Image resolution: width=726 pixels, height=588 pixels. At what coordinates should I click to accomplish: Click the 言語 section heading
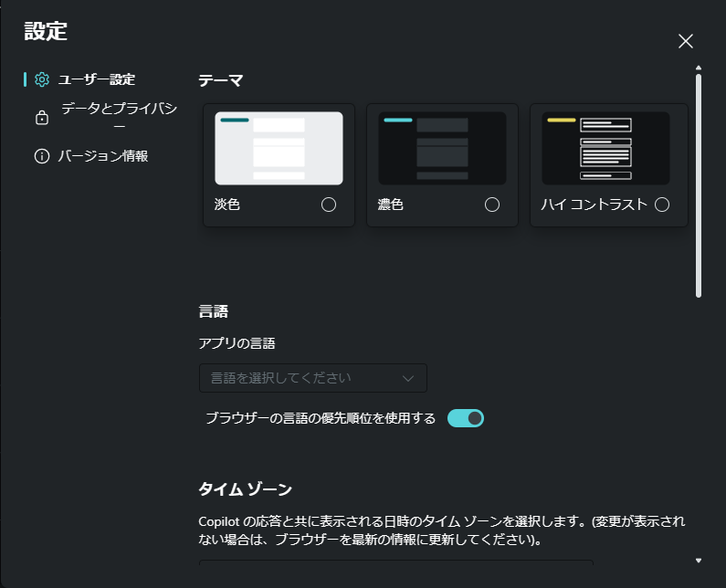click(x=214, y=311)
